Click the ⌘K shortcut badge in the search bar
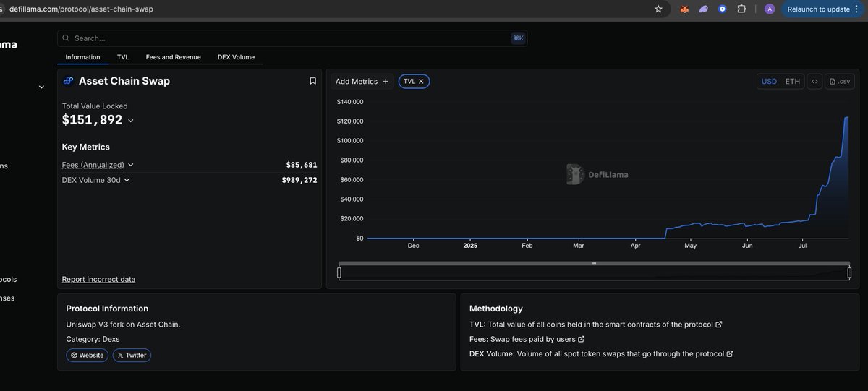This screenshot has height=391, width=868. (x=518, y=38)
